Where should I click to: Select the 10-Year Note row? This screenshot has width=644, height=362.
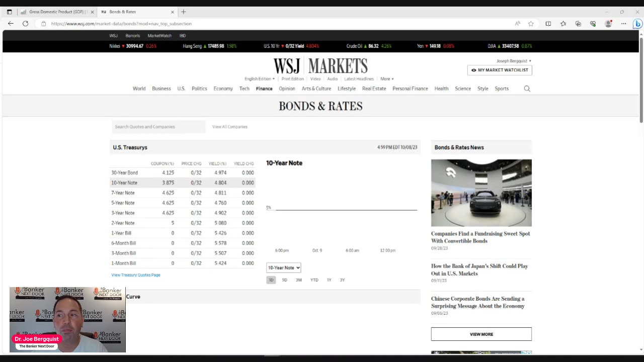pos(183,183)
